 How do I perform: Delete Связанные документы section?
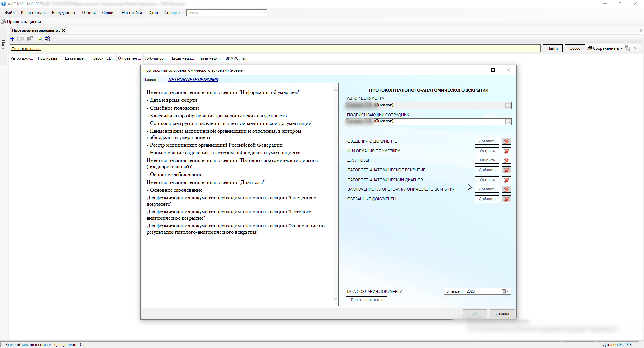tap(506, 199)
